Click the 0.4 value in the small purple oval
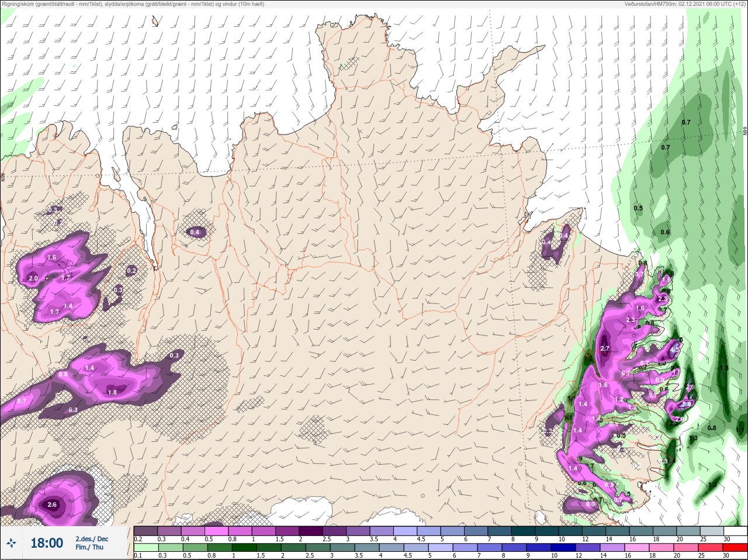The image size is (748, 560). pyautogui.click(x=195, y=232)
